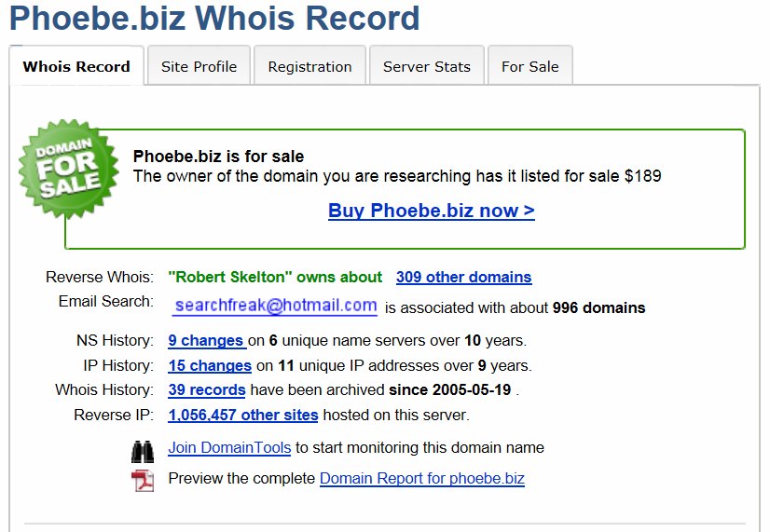Open the Site Profile tab
The width and height of the screenshot is (770, 532).
pyautogui.click(x=199, y=66)
